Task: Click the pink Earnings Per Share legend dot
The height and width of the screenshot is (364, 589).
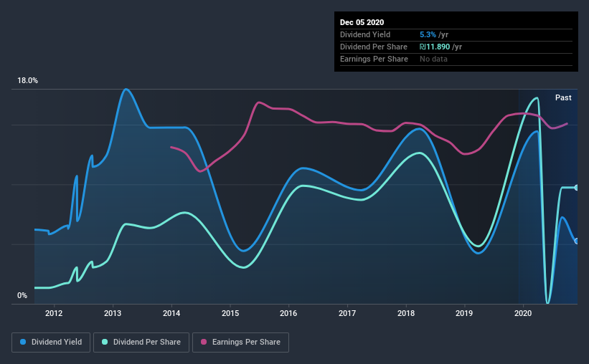Action: [x=204, y=342]
